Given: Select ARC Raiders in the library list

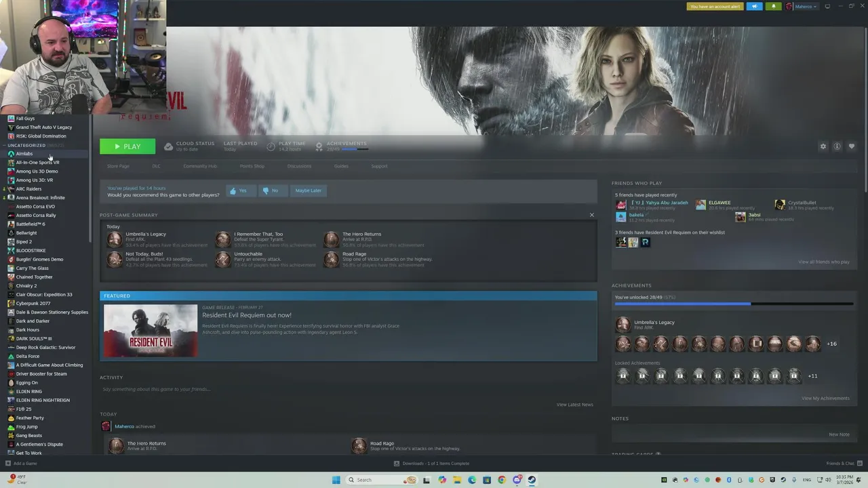Looking at the screenshot, I should click(x=28, y=189).
